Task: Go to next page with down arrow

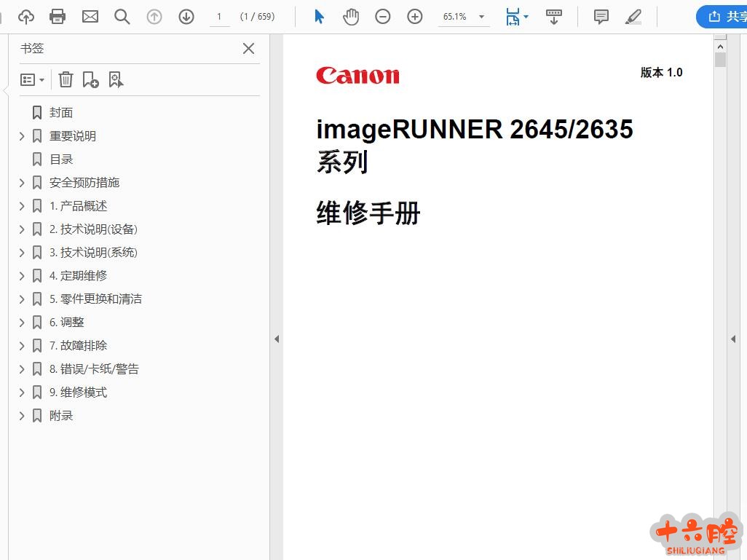Action: click(x=186, y=16)
